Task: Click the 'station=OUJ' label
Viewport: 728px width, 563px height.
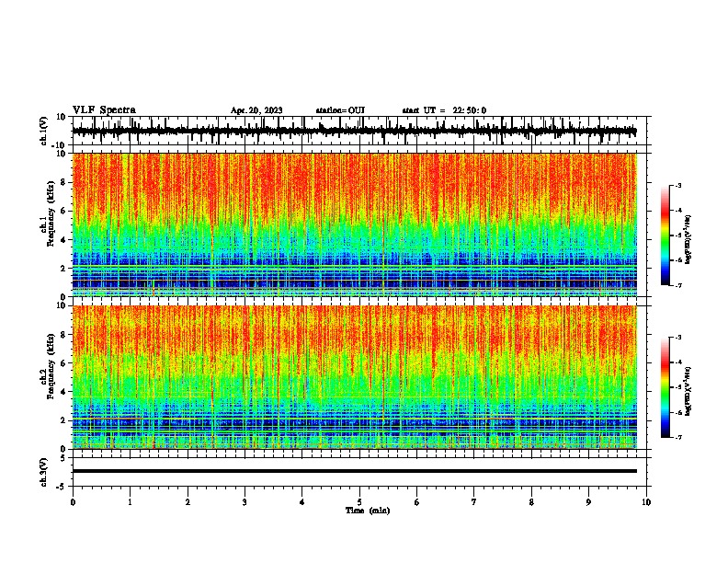Action: (x=340, y=110)
